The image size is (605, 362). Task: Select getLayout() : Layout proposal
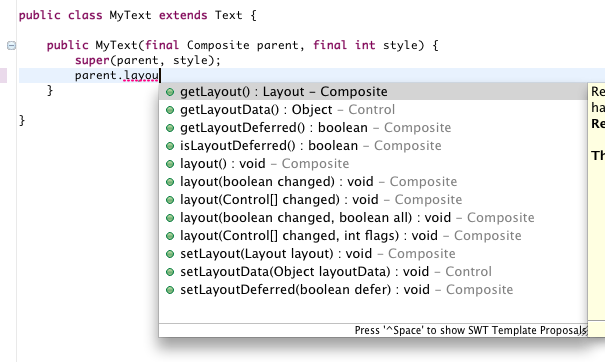click(373, 92)
